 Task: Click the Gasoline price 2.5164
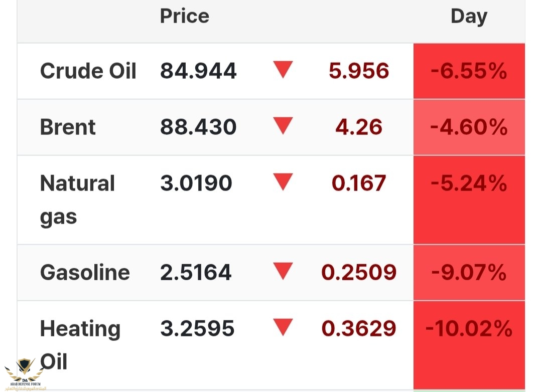pyautogui.click(x=196, y=272)
